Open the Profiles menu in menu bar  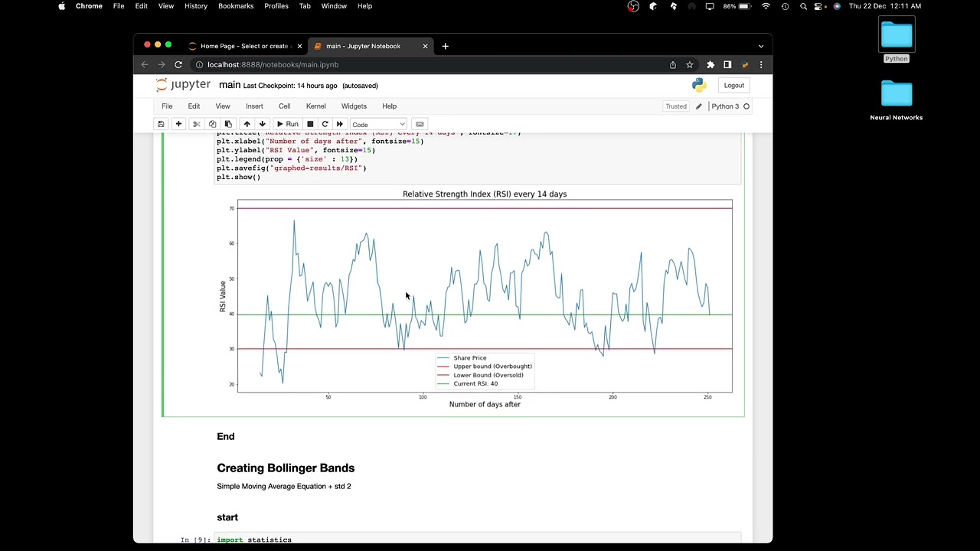point(276,6)
